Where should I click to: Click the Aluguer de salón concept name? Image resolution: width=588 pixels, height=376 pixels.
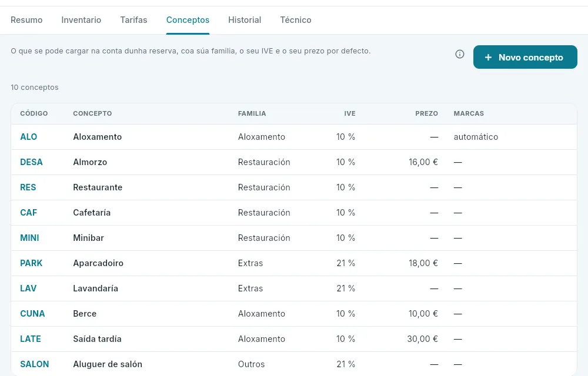pyautogui.click(x=108, y=364)
